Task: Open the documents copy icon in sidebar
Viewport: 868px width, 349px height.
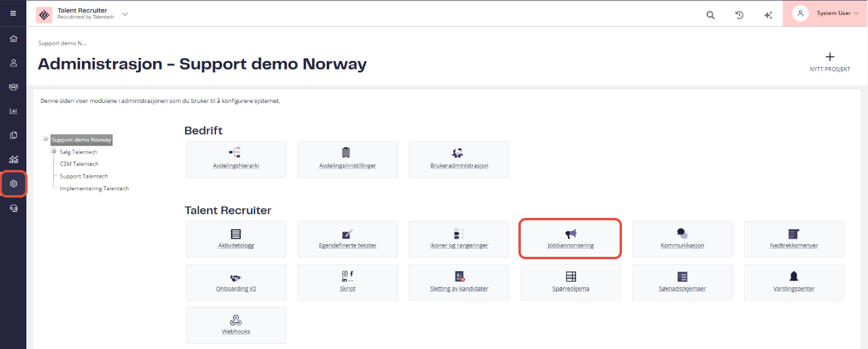Action: click(13, 135)
